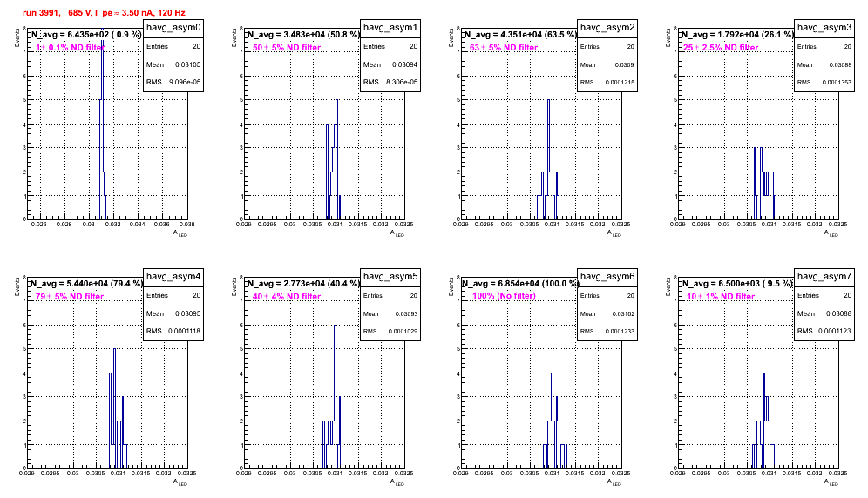Click the 100% (No filter) label
Viewport: 868px width, 498px height.
point(505,296)
